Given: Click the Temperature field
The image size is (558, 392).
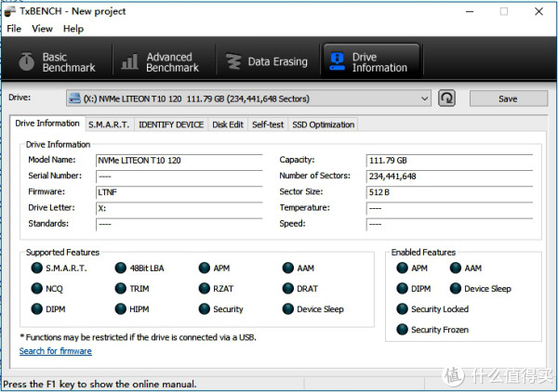Looking at the screenshot, I should click(x=449, y=208).
